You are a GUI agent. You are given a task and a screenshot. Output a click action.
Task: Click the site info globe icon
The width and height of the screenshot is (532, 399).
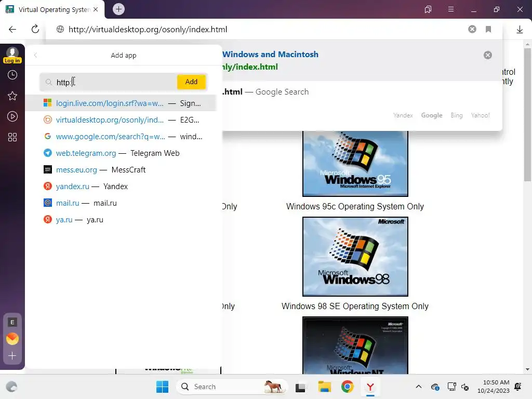point(60,29)
